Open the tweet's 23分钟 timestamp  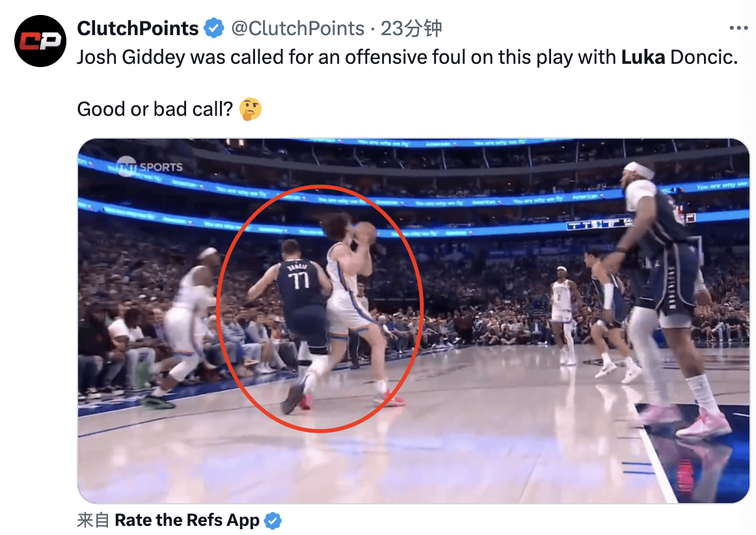(411, 29)
